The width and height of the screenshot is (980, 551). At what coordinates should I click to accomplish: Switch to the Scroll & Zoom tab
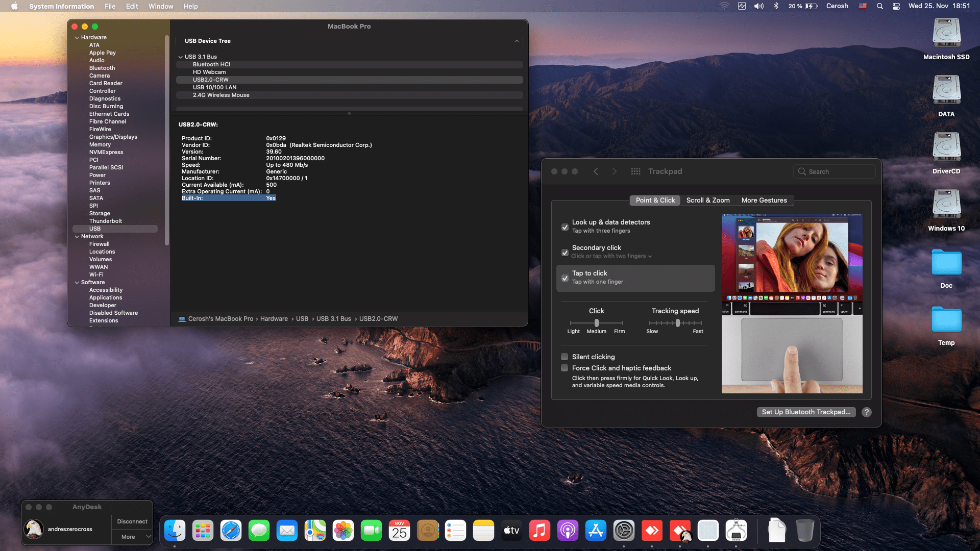click(x=708, y=200)
